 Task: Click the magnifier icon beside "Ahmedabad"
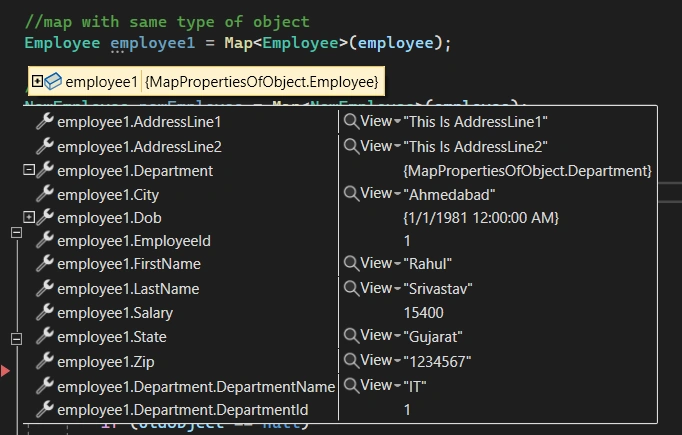(351, 193)
